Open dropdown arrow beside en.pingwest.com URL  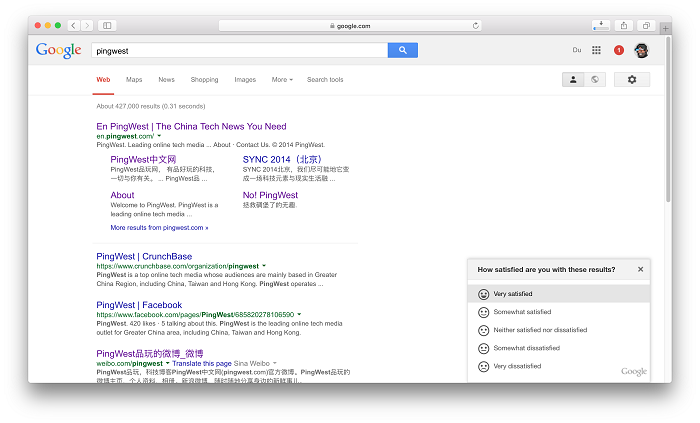[159, 136]
